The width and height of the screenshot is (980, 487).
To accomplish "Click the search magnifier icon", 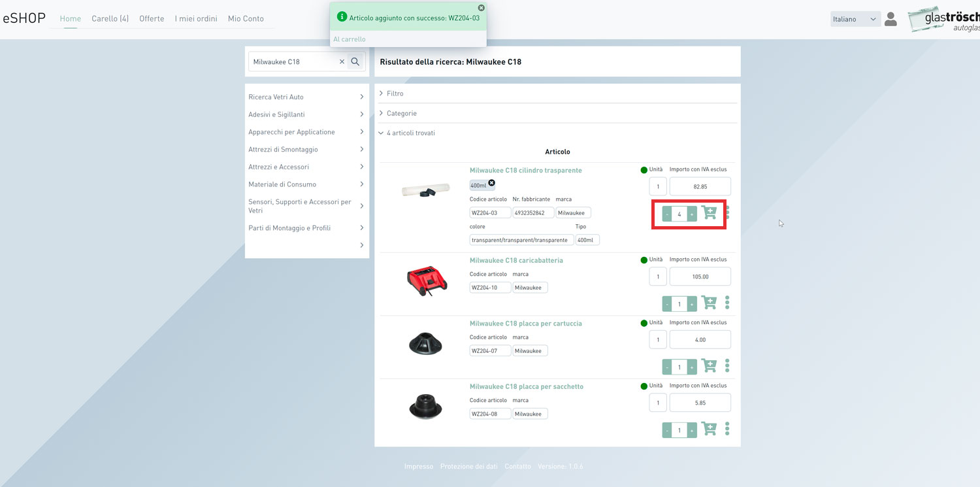I will click(355, 61).
